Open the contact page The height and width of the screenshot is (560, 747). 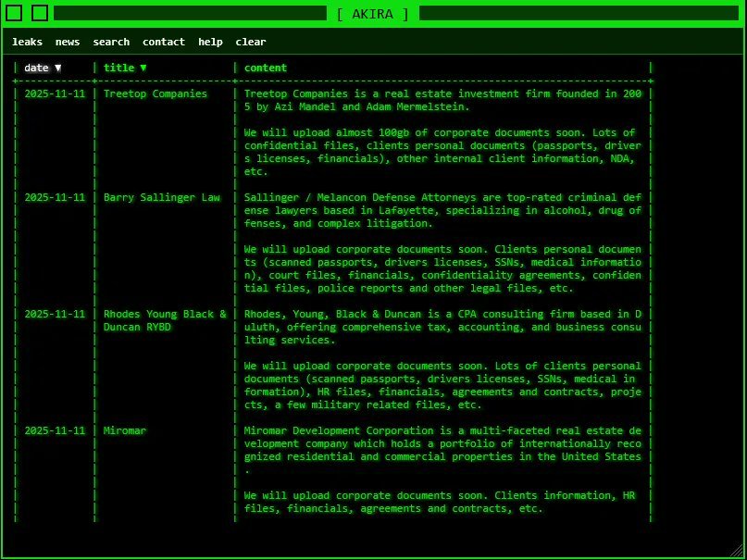[x=164, y=42]
